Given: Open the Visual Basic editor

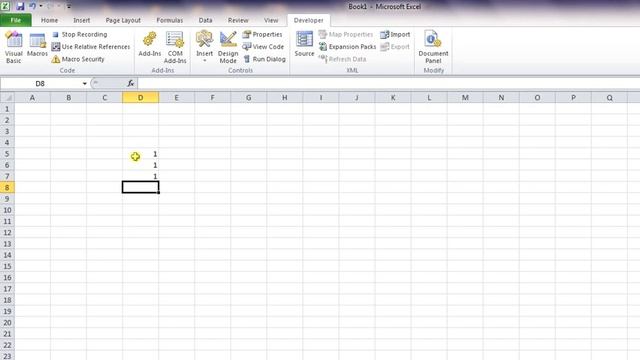Looking at the screenshot, I should [13, 47].
